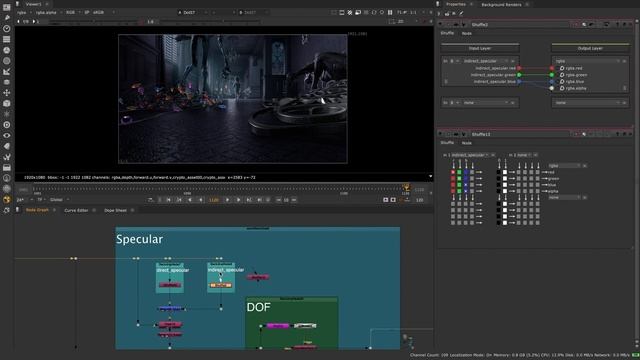
Task: Open the Image nodes menu in left toolbar
Action: [7, 7]
